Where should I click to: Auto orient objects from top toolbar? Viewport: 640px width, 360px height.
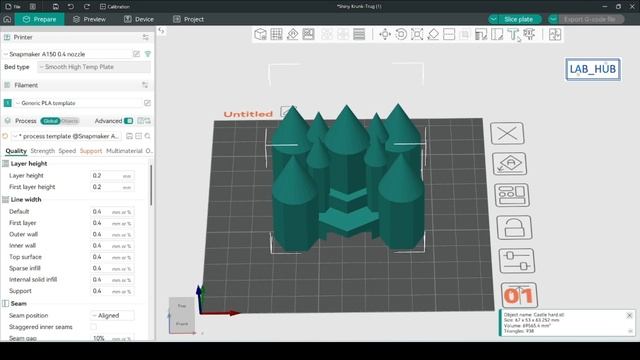[292, 34]
